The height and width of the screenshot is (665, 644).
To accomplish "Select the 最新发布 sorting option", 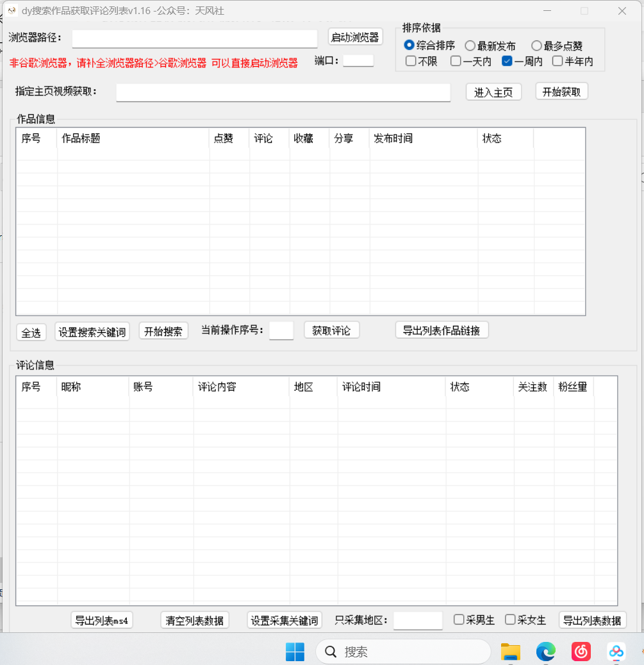I will tap(470, 46).
